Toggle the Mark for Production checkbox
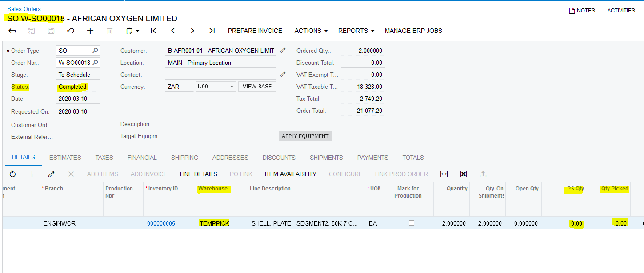 point(412,223)
